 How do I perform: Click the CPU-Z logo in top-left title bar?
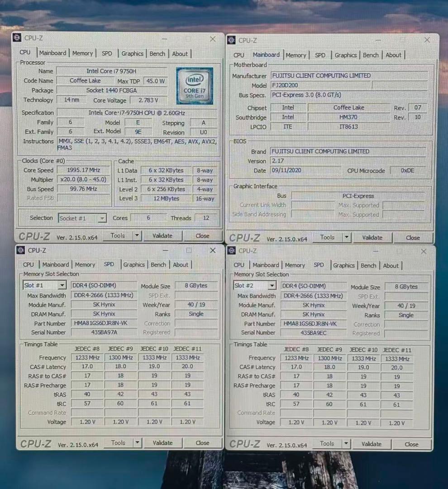coord(17,38)
